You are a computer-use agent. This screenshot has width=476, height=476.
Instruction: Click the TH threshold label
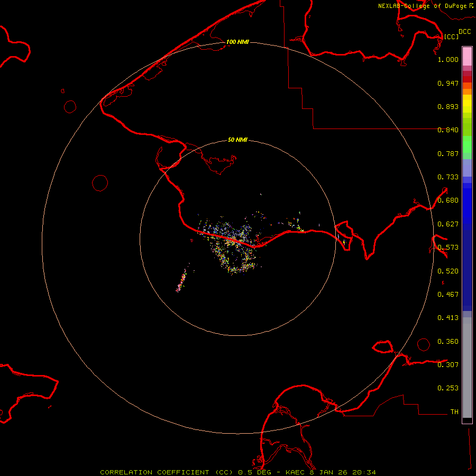click(454, 411)
